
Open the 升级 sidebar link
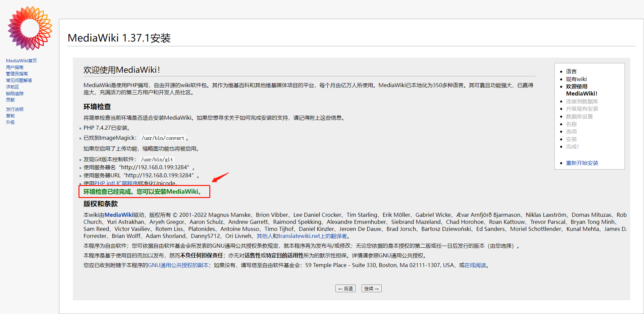click(x=10, y=122)
